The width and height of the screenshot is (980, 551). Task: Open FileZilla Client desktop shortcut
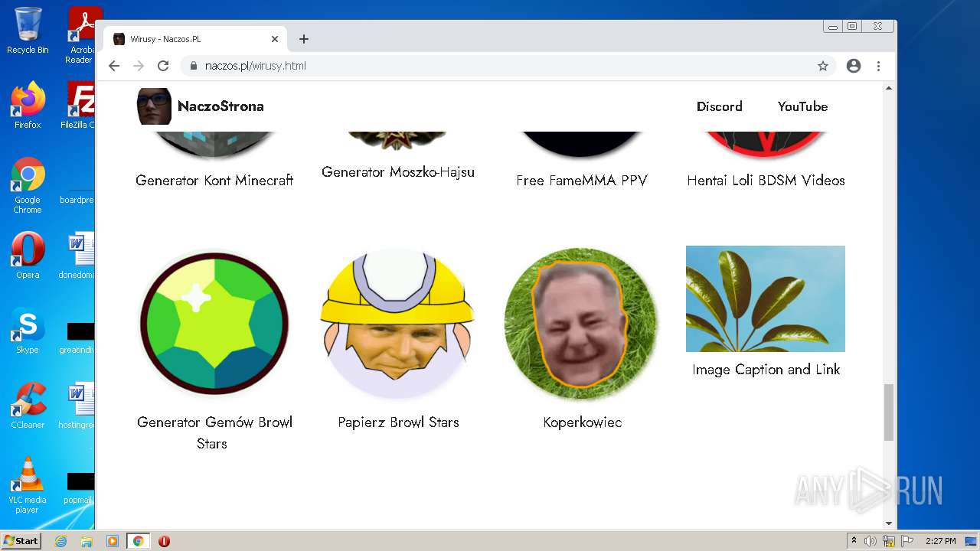pyautogui.click(x=77, y=105)
